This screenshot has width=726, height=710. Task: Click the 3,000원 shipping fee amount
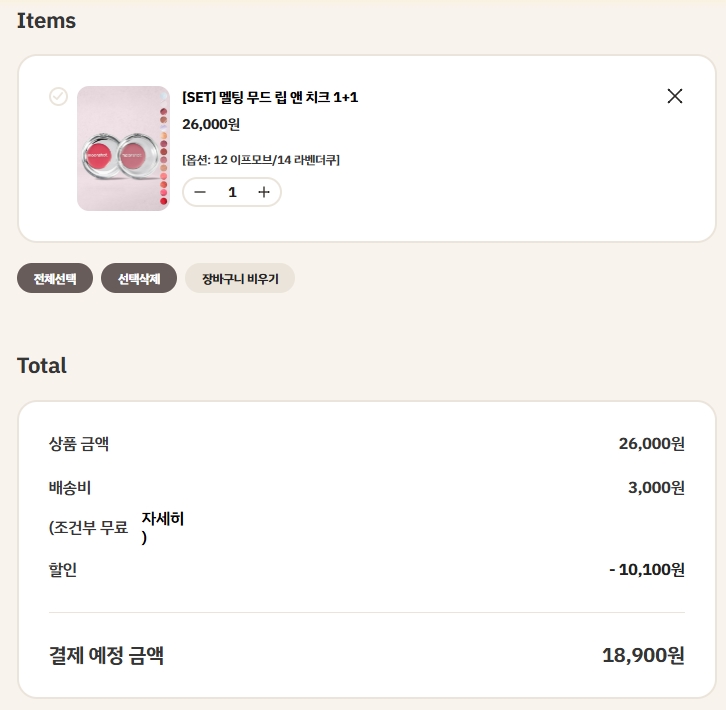655,488
